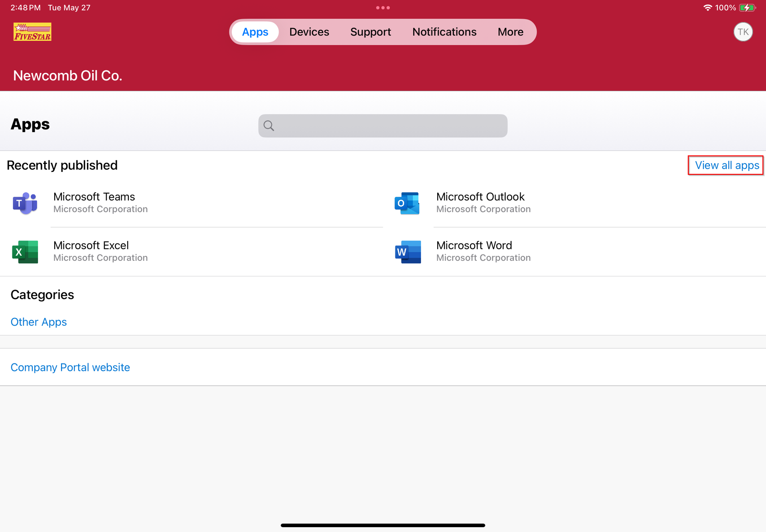This screenshot has height=532, width=766.
Task: Tap the Recently published heading
Action: (x=62, y=165)
